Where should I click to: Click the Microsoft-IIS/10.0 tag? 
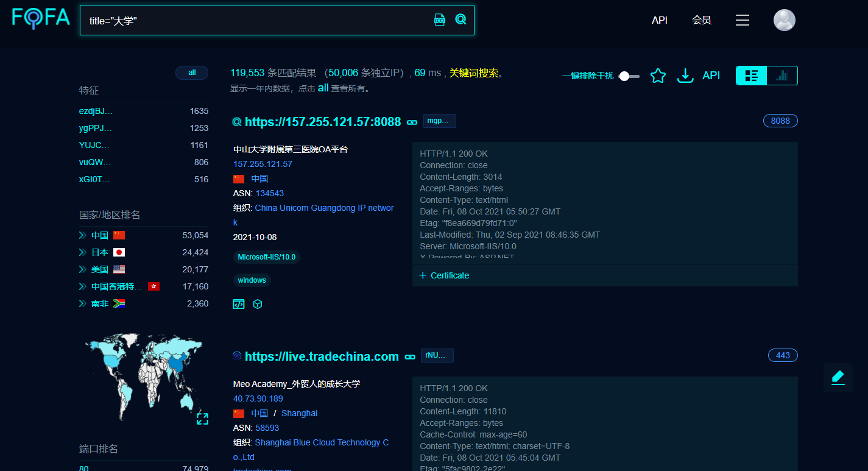[267, 257]
